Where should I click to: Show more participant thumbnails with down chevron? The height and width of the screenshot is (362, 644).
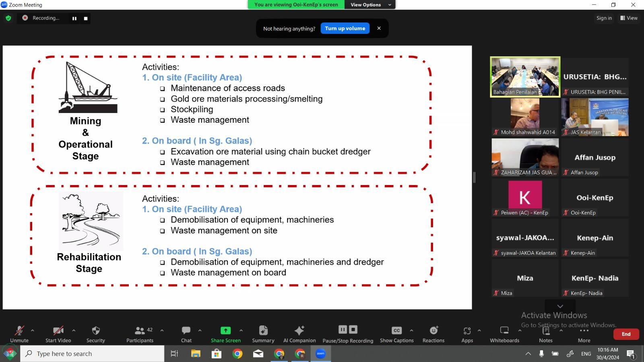point(560,306)
